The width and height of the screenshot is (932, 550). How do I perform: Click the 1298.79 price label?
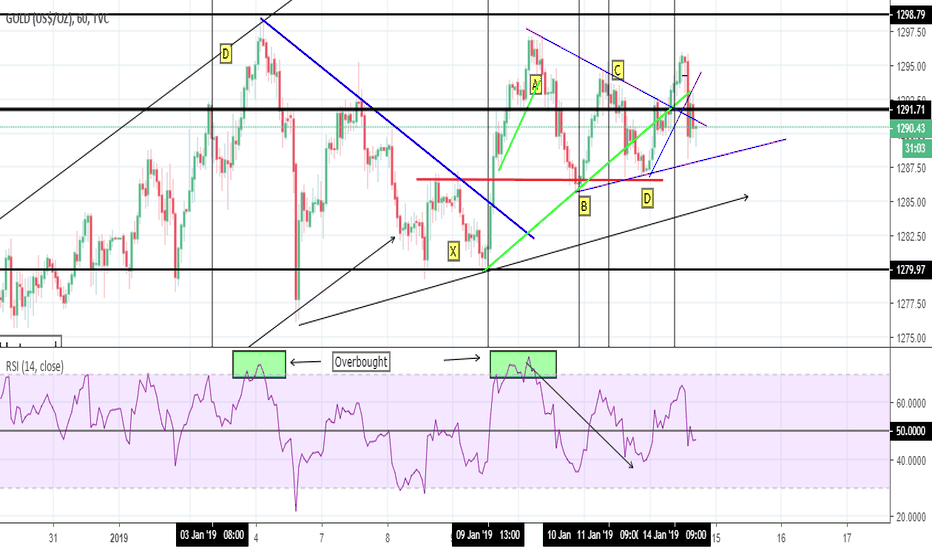[910, 15]
